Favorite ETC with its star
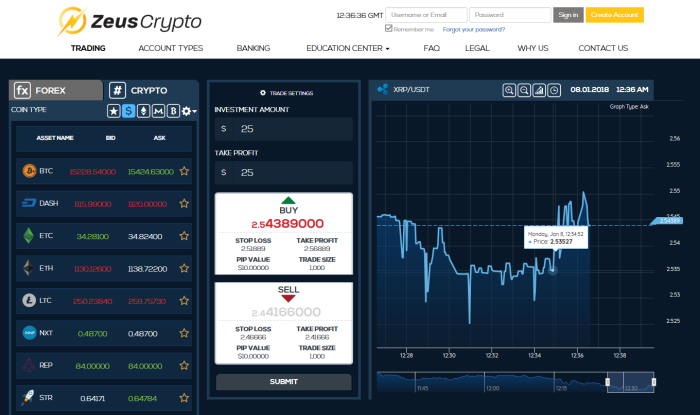This screenshot has height=415, width=700. (184, 236)
